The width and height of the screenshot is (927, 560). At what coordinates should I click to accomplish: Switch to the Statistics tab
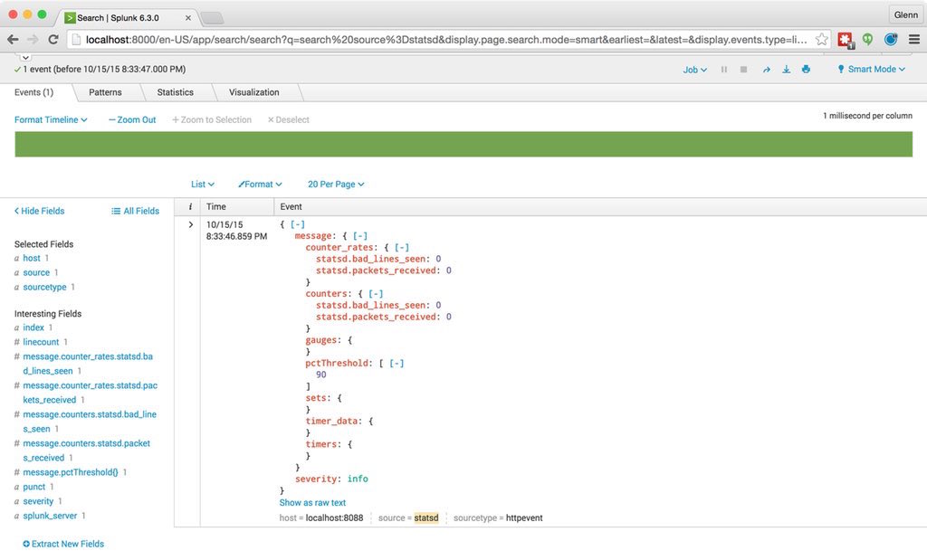174,91
